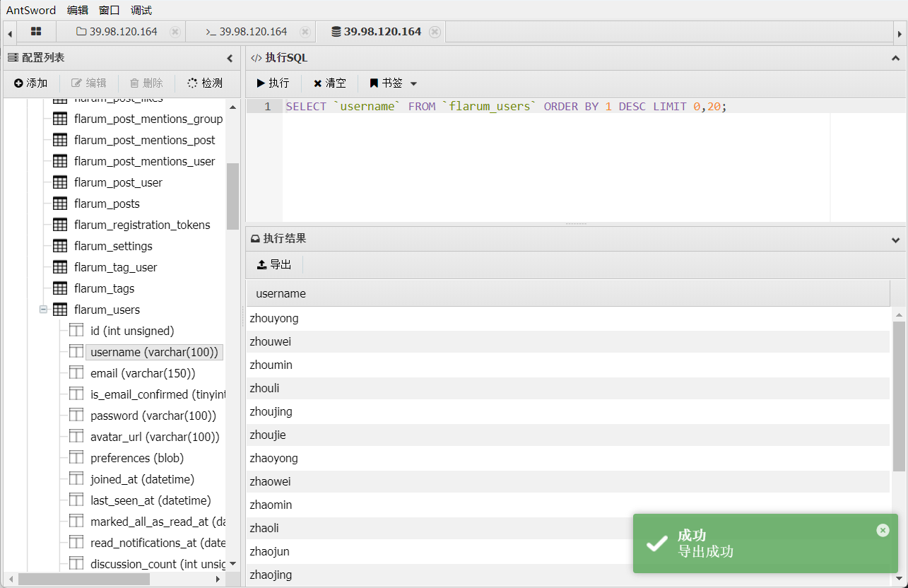Select flarum_users table

pyautogui.click(x=107, y=310)
